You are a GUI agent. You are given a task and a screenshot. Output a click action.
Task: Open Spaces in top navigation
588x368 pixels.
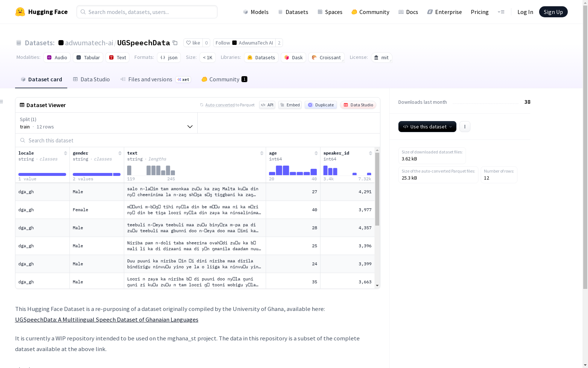[x=330, y=12]
